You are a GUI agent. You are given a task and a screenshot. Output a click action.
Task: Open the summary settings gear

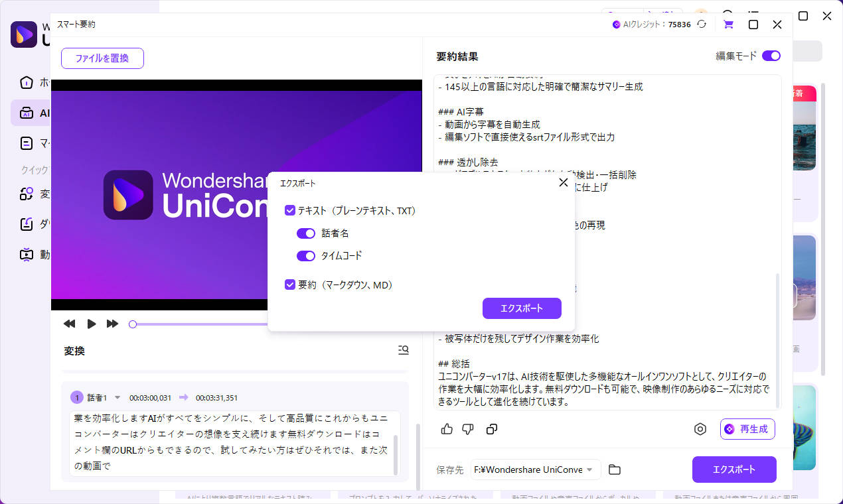tap(700, 429)
